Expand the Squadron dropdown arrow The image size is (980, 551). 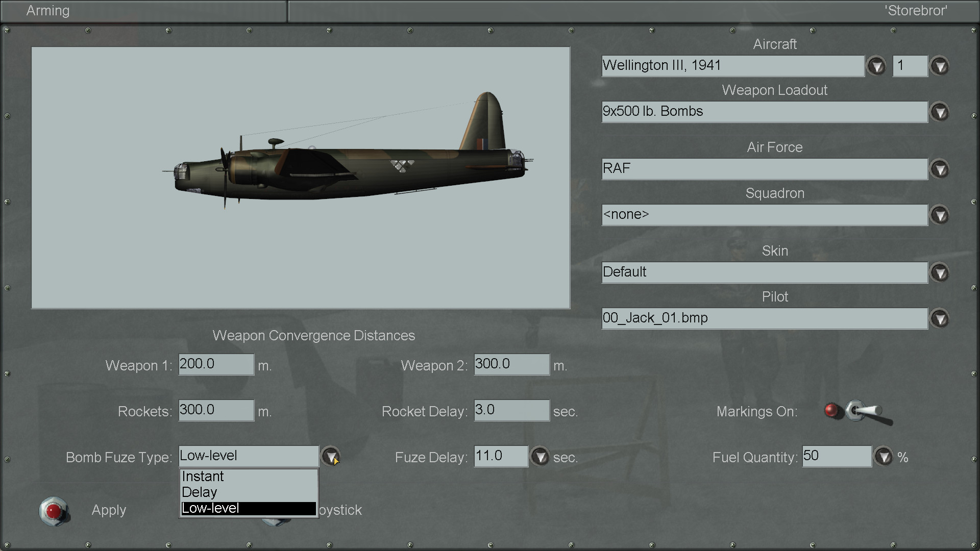tap(940, 215)
